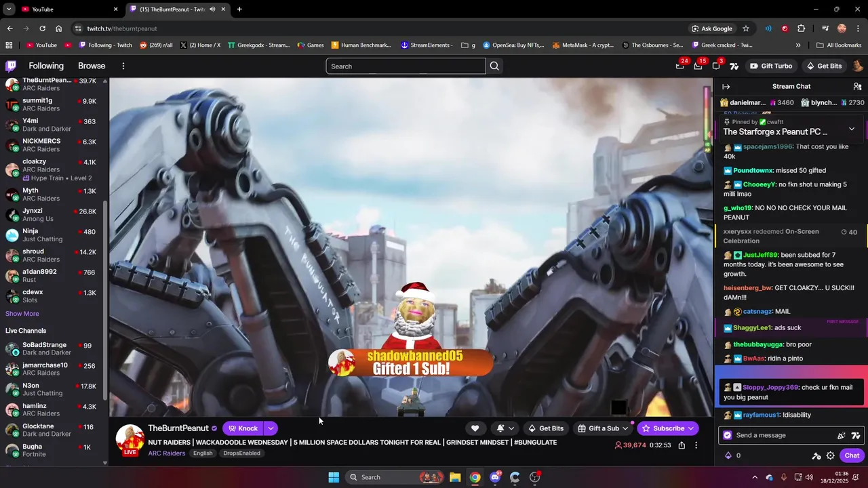
Task: Open whispers icon with 3 badge
Action: pos(716,66)
